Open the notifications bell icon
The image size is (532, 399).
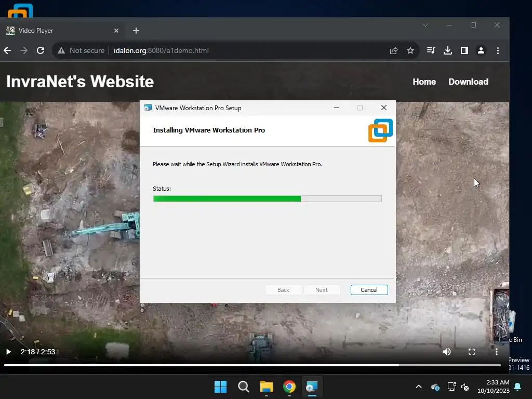point(518,387)
